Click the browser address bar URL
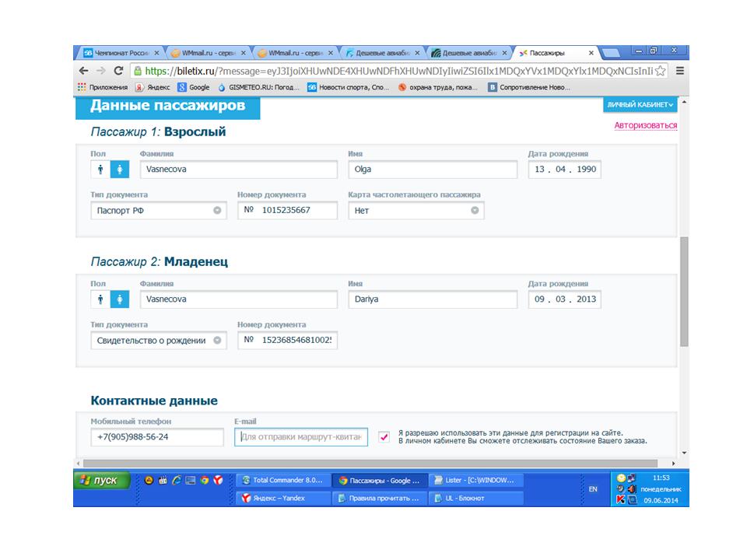747x560 pixels. pos(399,71)
